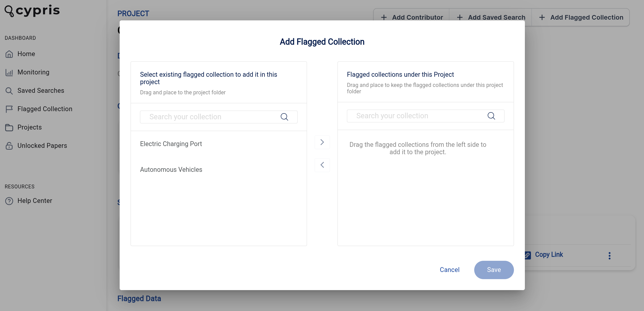Open the Monitoring page
Image resolution: width=644 pixels, height=311 pixels.
click(33, 72)
